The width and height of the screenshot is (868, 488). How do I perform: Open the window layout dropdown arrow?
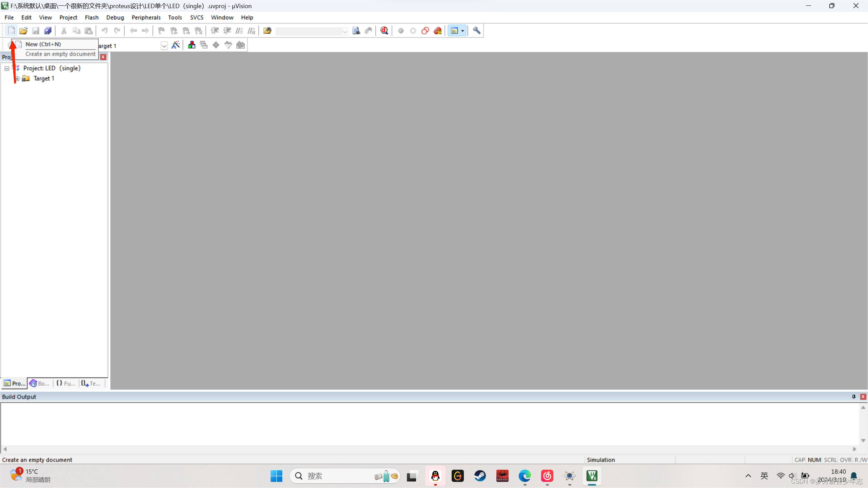[462, 31]
